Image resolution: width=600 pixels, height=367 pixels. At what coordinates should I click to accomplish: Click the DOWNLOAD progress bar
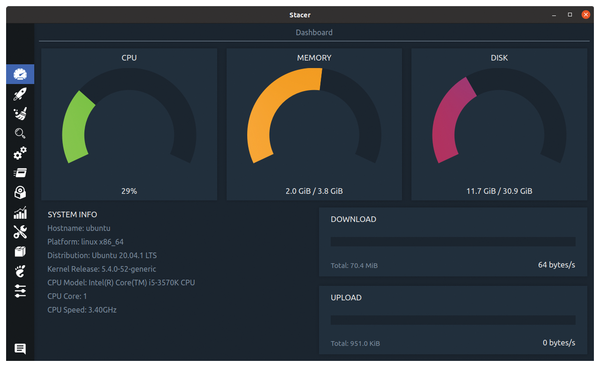click(x=453, y=241)
